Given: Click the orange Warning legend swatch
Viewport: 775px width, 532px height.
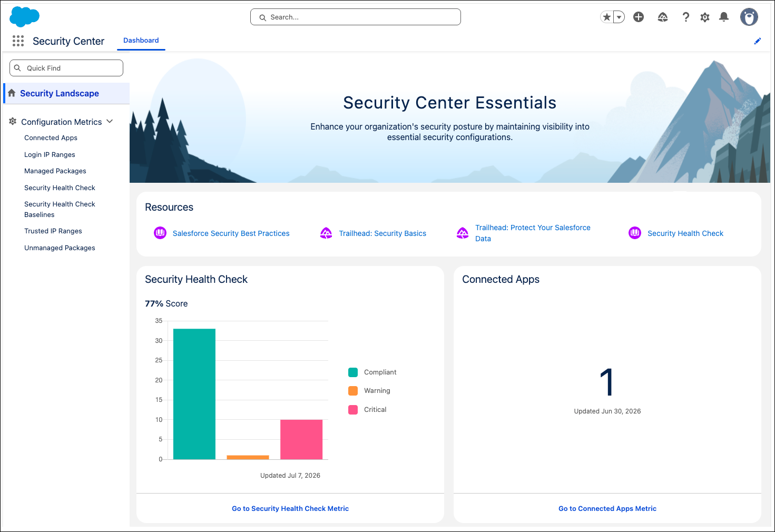Looking at the screenshot, I should pos(353,391).
